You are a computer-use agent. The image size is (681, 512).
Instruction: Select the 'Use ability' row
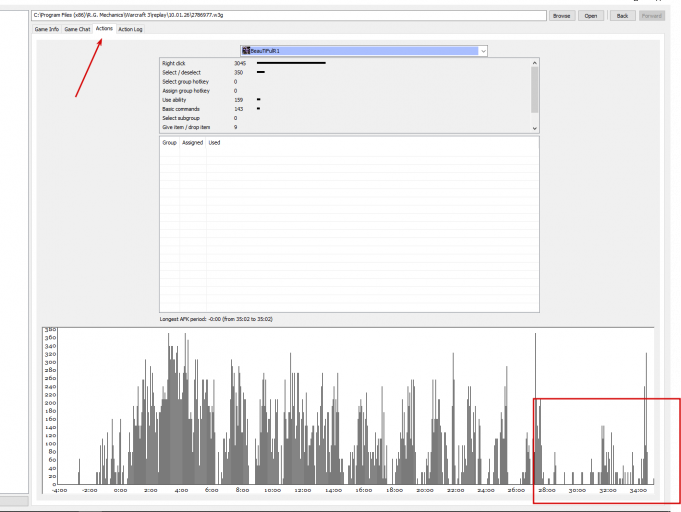click(x=345, y=100)
